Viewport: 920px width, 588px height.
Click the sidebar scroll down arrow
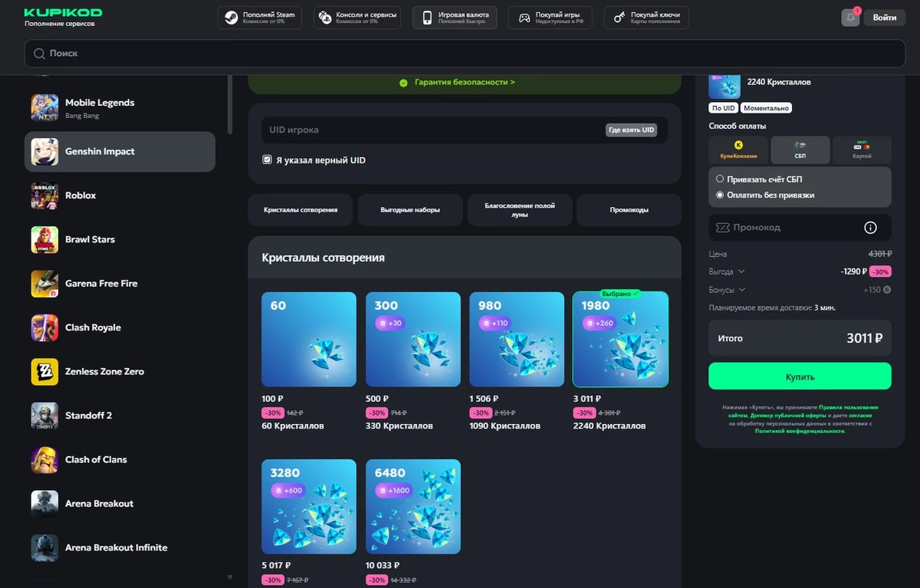(230, 577)
